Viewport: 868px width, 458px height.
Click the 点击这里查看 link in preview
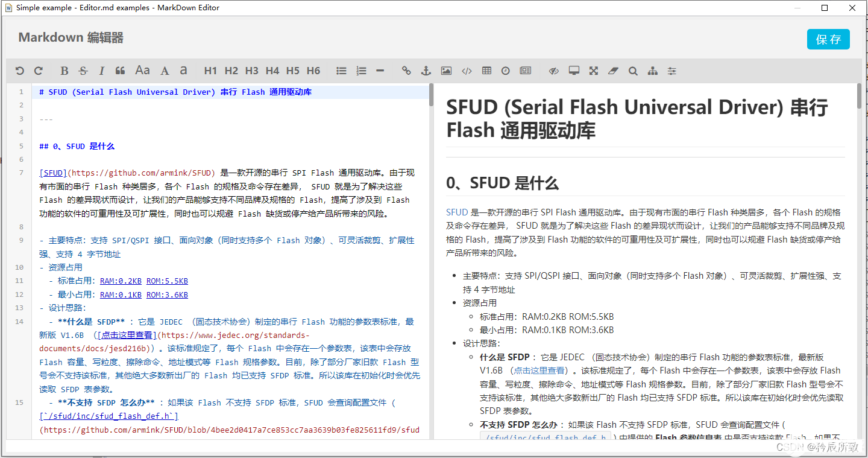(x=539, y=371)
